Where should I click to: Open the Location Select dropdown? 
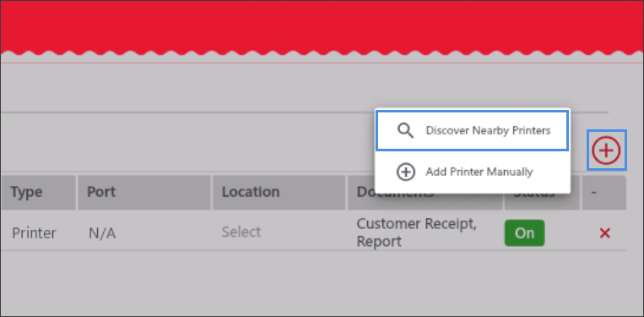[241, 232]
